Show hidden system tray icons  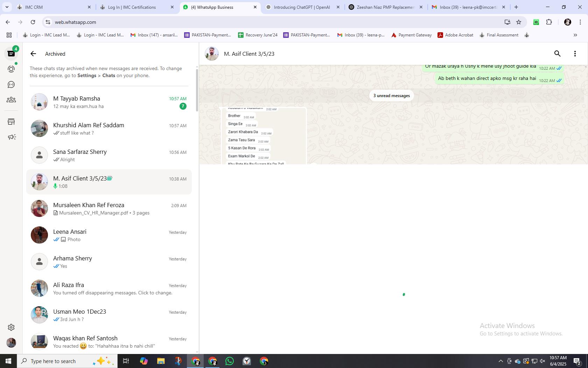click(500, 361)
